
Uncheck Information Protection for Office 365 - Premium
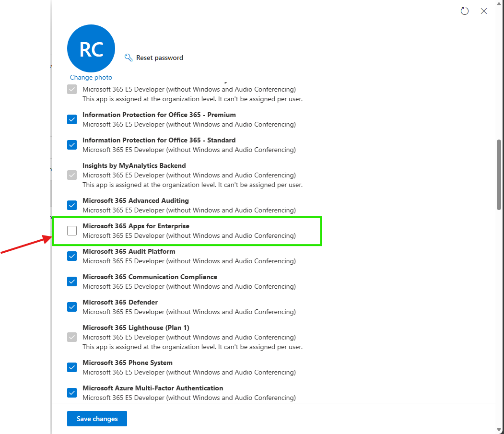72,119
